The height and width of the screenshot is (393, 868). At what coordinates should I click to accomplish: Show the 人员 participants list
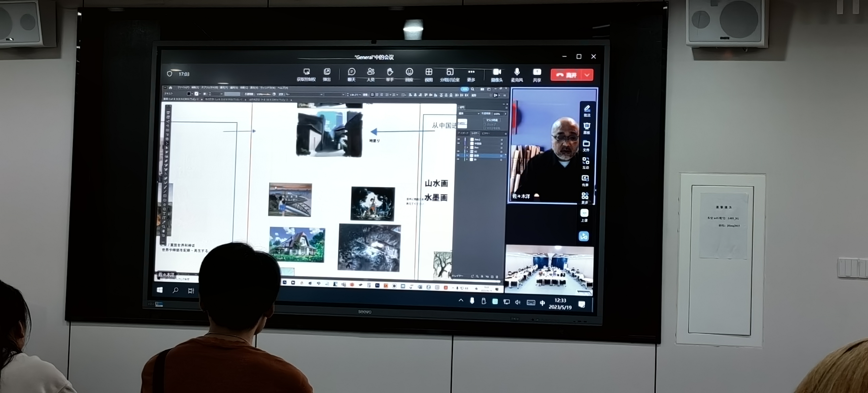(371, 72)
